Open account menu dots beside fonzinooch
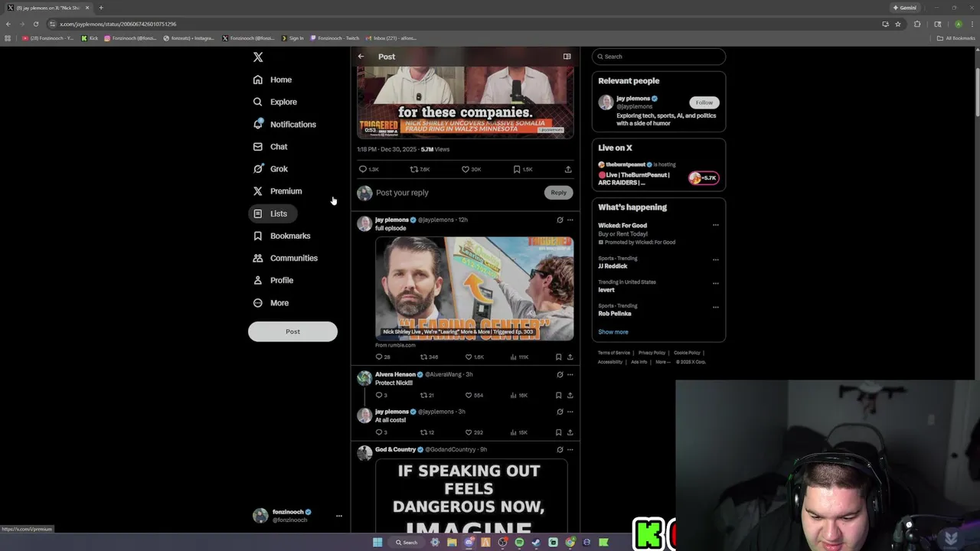Image resolution: width=980 pixels, height=551 pixels. coord(338,516)
